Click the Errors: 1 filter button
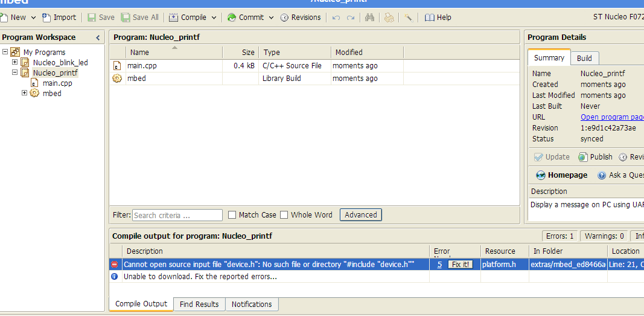Image resolution: width=644 pixels, height=316 pixels. (x=560, y=236)
